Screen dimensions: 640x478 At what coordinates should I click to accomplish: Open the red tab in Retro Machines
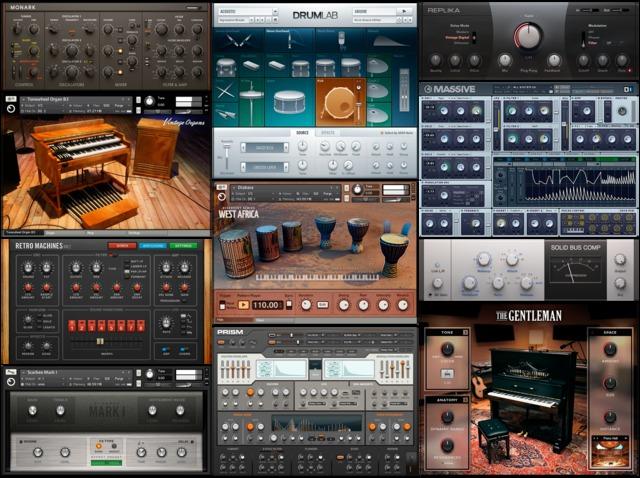click(x=122, y=246)
